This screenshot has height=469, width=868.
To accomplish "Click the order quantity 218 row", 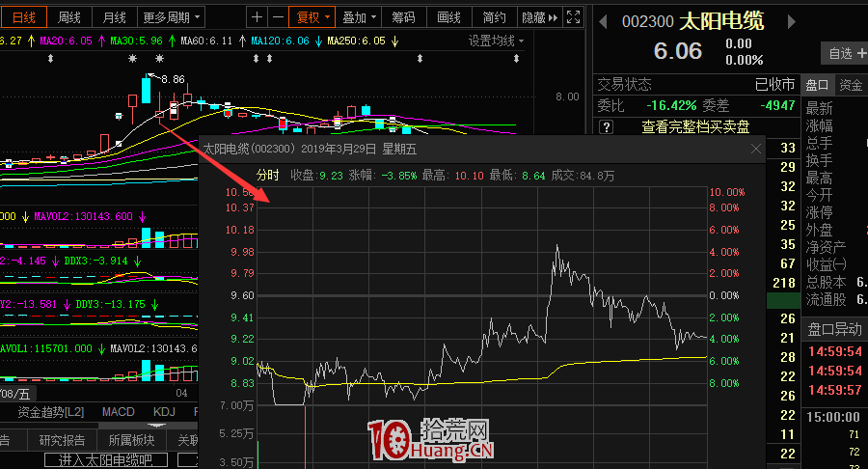I will (x=784, y=283).
